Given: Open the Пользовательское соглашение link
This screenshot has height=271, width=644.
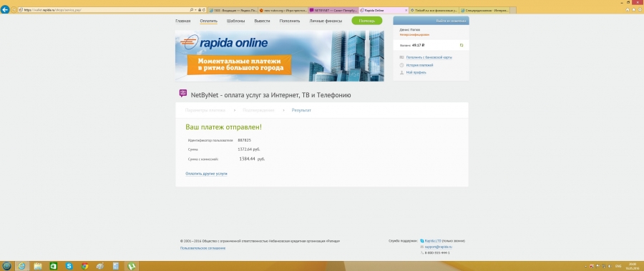Looking at the screenshot, I should coord(203,248).
